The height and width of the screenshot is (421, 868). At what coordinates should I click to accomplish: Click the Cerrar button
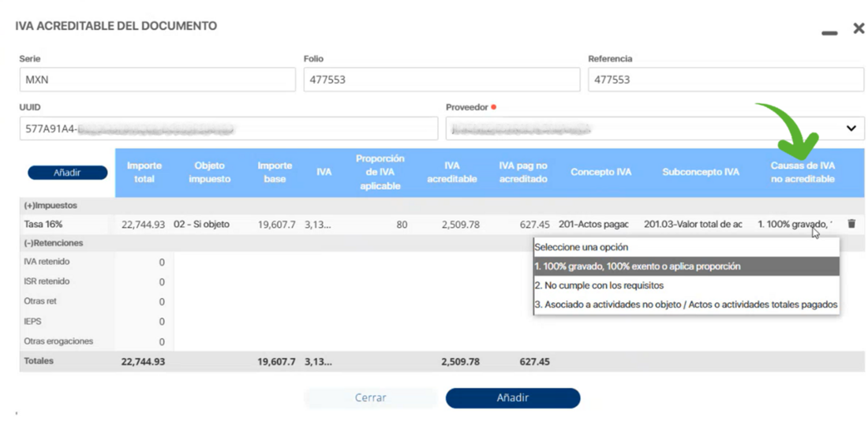pyautogui.click(x=370, y=398)
